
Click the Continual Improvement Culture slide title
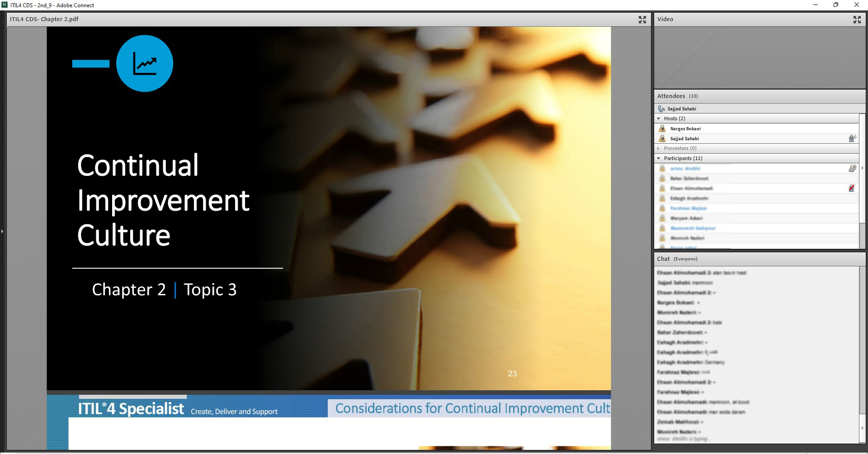pyautogui.click(x=163, y=200)
